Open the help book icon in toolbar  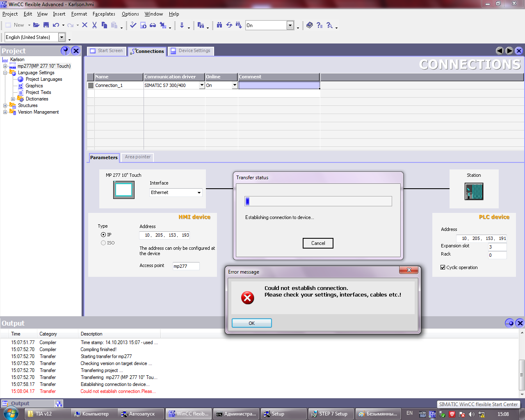coord(310,25)
